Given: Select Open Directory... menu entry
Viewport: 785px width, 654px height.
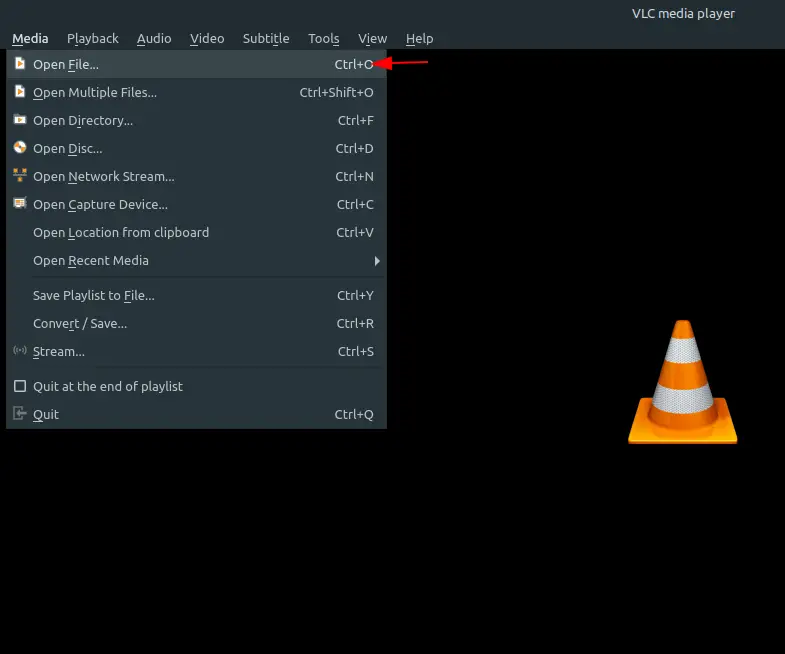Looking at the screenshot, I should tap(196, 120).
